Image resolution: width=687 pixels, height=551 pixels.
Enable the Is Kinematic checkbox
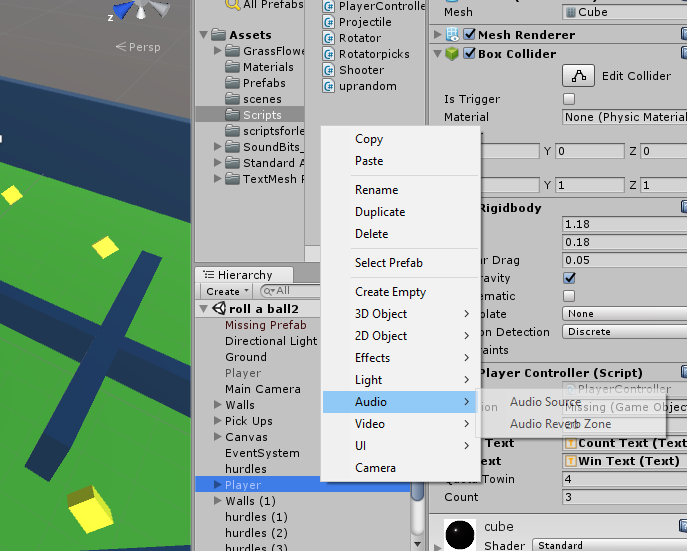[569, 296]
